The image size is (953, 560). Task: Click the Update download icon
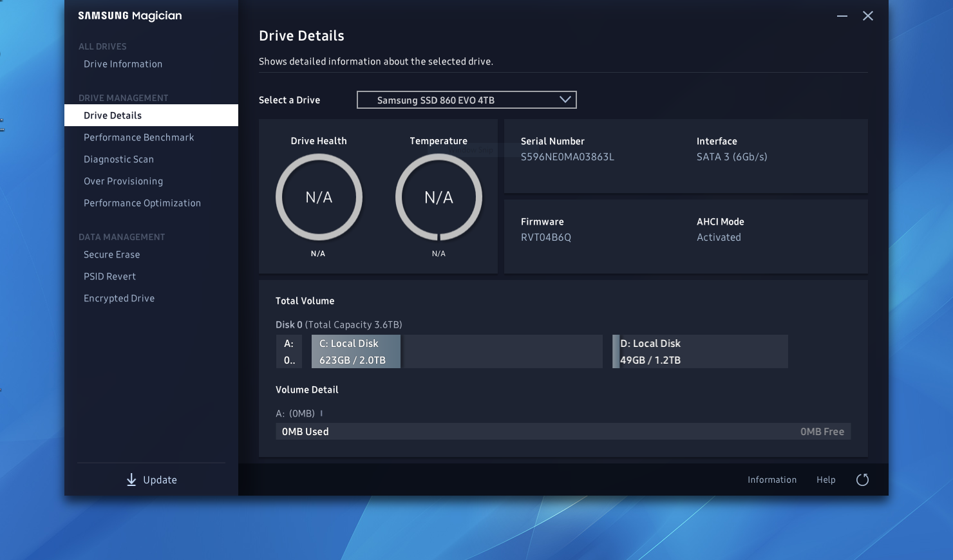(131, 480)
